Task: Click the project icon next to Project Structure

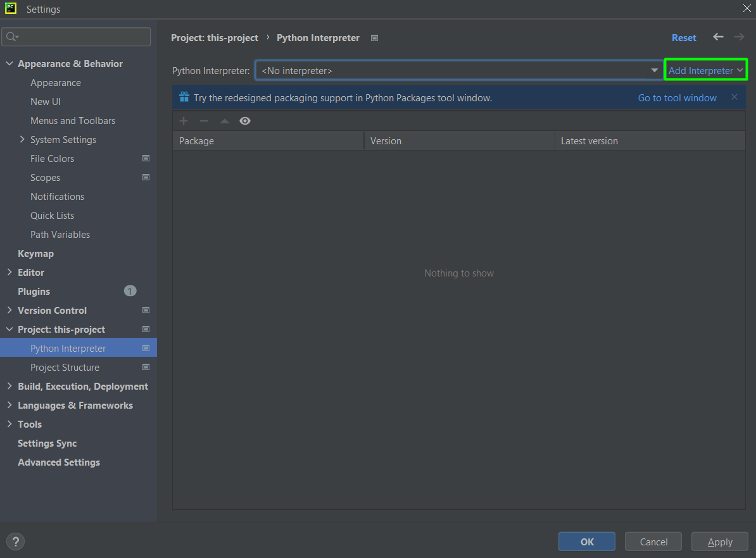Action: coord(146,367)
